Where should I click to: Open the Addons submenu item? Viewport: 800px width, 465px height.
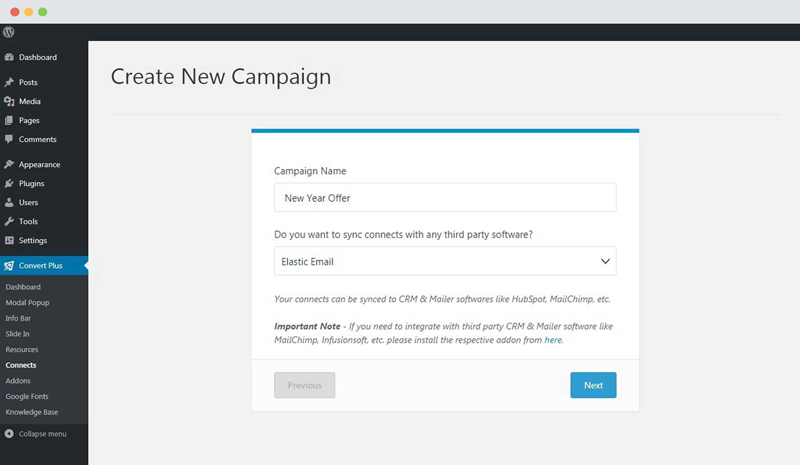coord(18,381)
